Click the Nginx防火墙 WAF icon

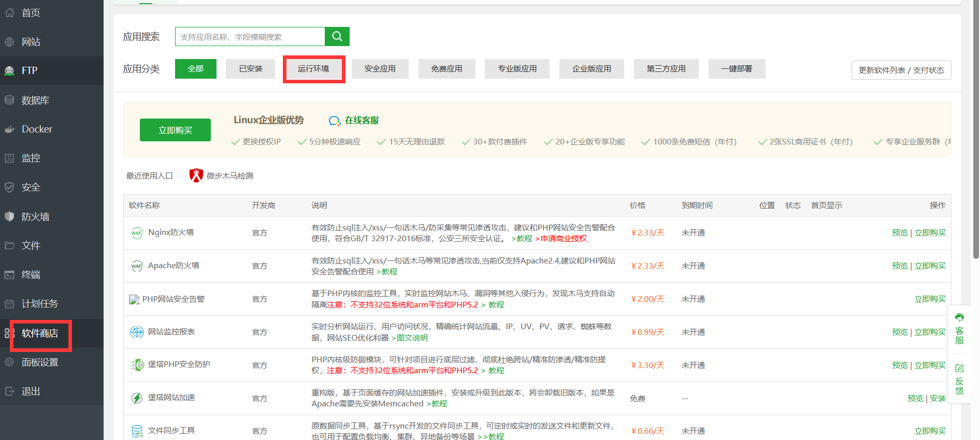click(x=137, y=232)
